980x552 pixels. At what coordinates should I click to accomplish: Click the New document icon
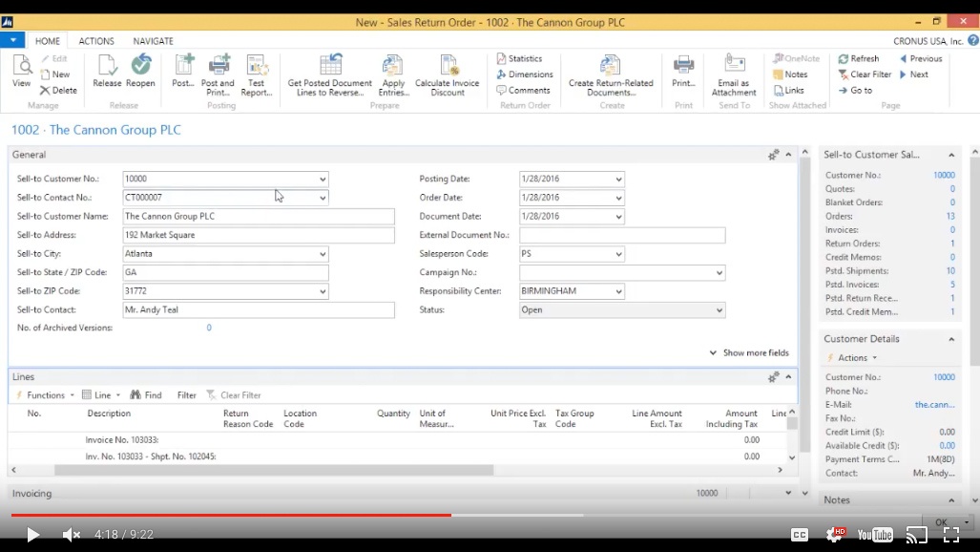55,74
